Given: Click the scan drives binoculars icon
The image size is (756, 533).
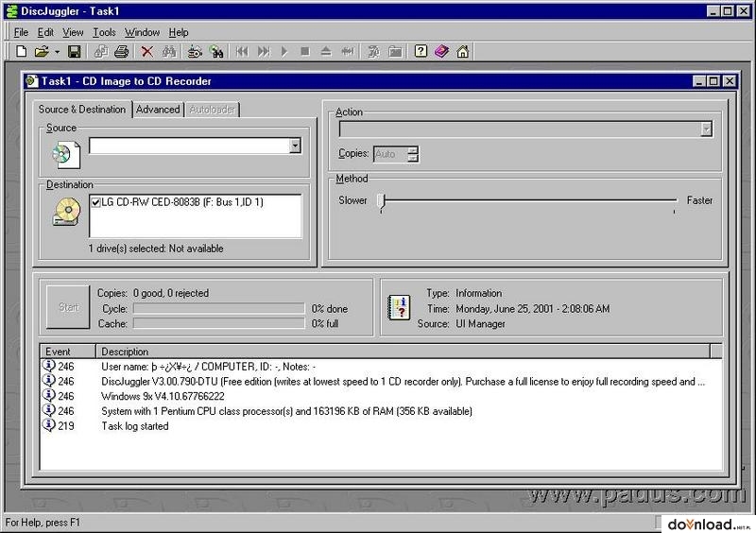Looking at the screenshot, I should tap(216, 51).
